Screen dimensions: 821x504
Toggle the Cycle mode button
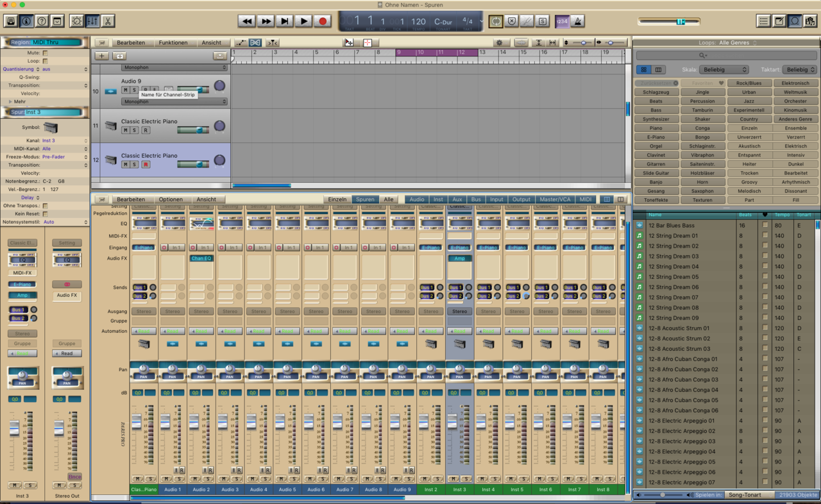click(x=496, y=21)
